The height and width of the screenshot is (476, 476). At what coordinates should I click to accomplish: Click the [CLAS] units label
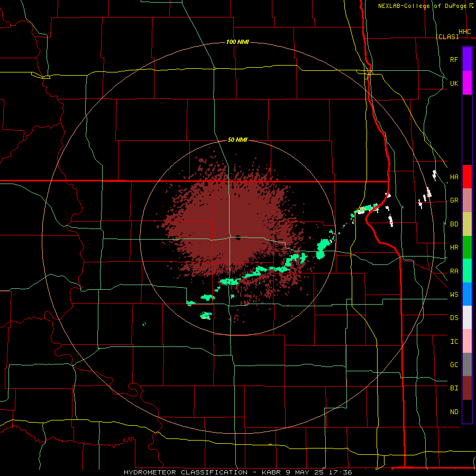click(x=447, y=36)
